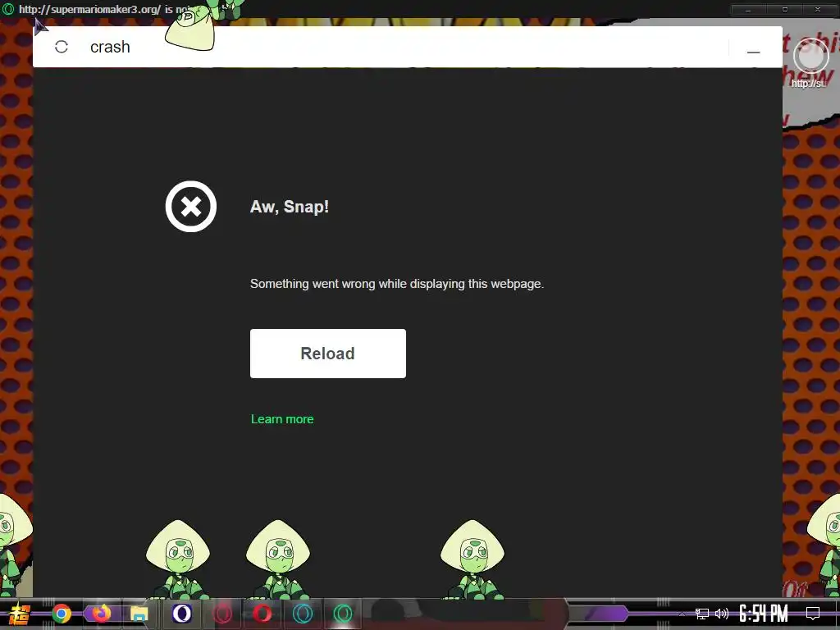840x630 pixels.
Task: Open the notification center icon
Action: pyautogui.click(x=813, y=614)
